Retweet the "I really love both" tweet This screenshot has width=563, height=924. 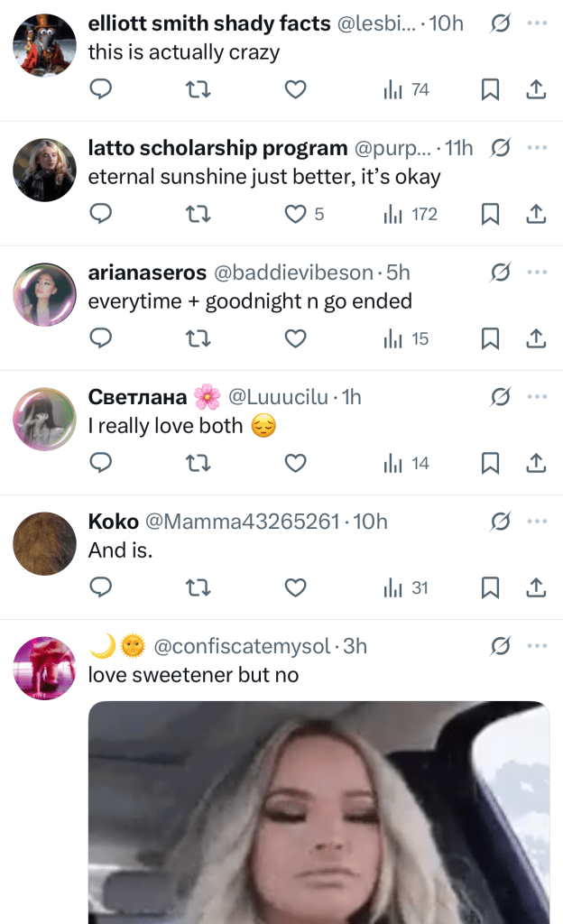point(198,463)
